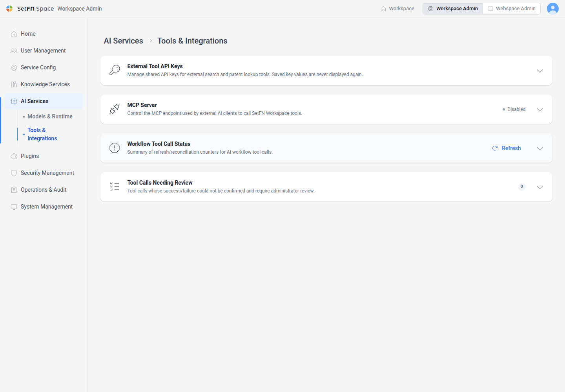Screen dimensions: 565x392
Task: Expand the External Tool API Keys panel
Action: 540,71
